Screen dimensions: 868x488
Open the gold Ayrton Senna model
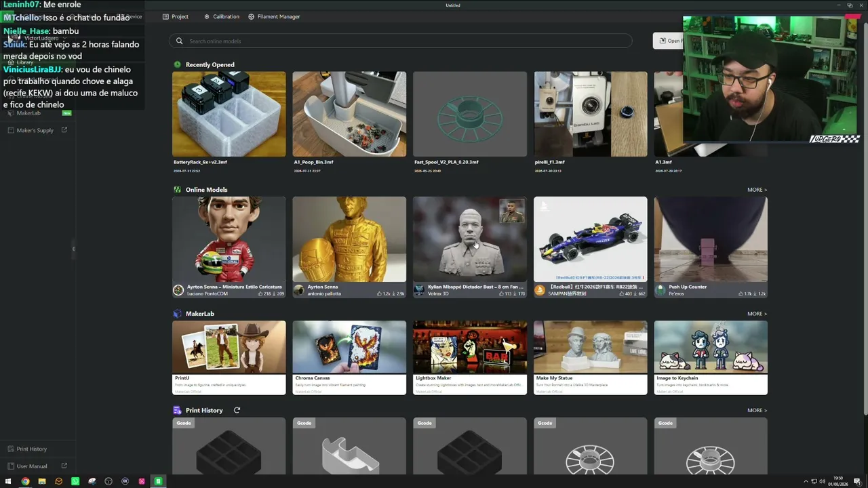pos(349,247)
